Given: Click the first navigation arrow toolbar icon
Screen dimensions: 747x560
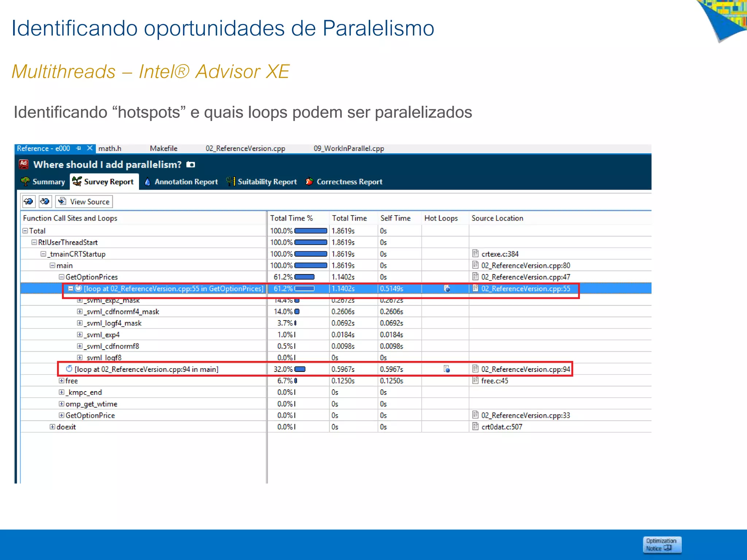Looking at the screenshot, I should (28, 201).
